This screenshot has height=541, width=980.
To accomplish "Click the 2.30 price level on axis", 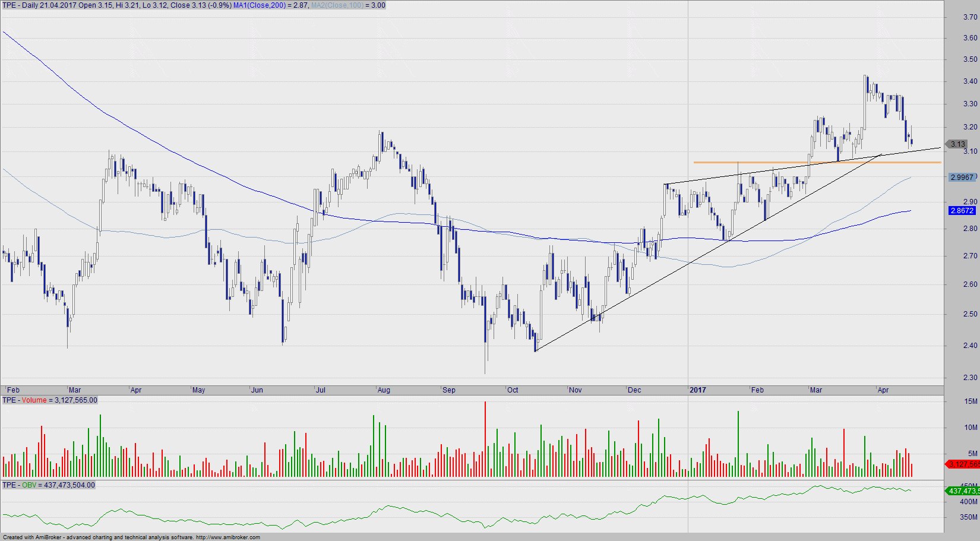I will coord(970,378).
